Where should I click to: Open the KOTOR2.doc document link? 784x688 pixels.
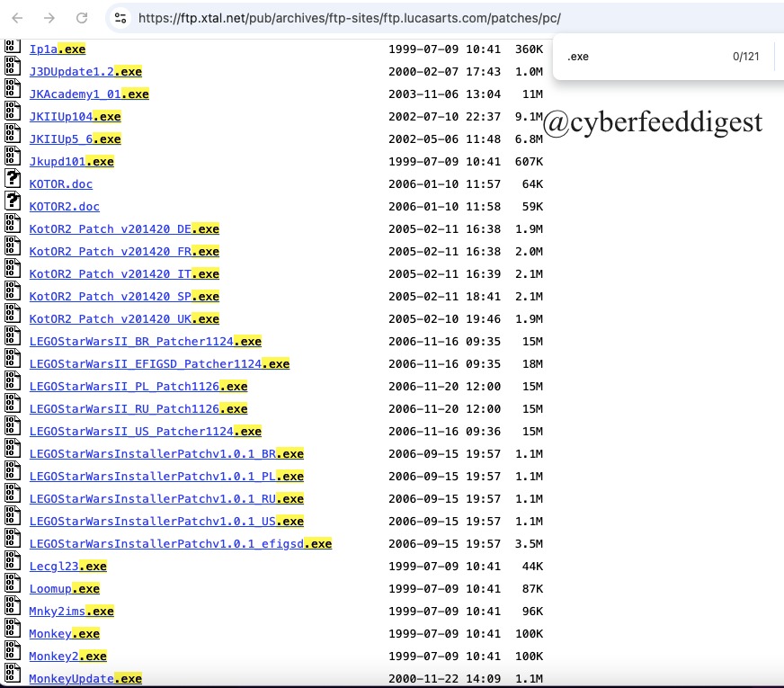coord(65,207)
